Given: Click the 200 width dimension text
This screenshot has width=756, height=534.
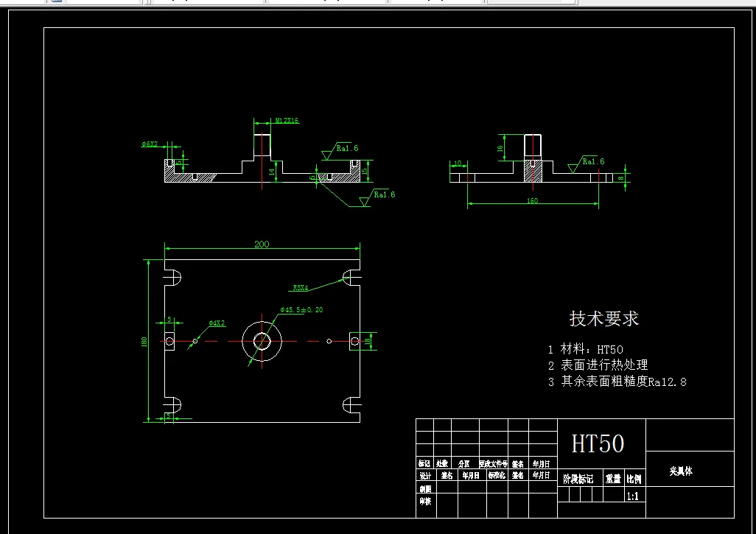Looking at the screenshot, I should pos(262,245).
